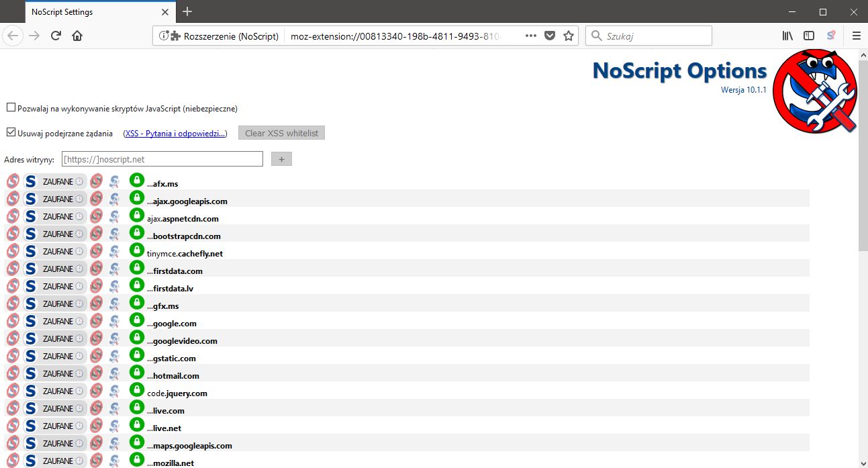The image size is (868, 468).
Task: Click the green HTTPS lock for afx.ms
Action: coord(136,180)
